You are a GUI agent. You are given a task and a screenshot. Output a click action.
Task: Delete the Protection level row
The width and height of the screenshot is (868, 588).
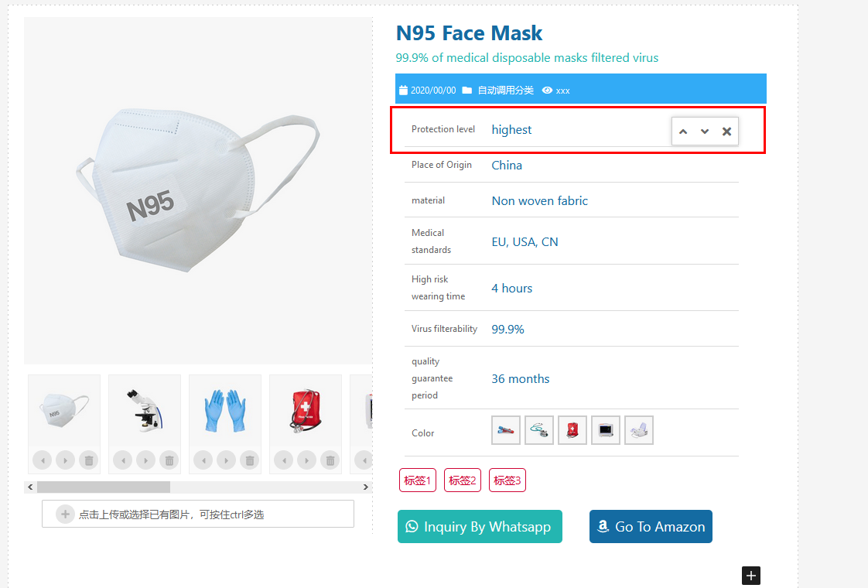point(726,132)
